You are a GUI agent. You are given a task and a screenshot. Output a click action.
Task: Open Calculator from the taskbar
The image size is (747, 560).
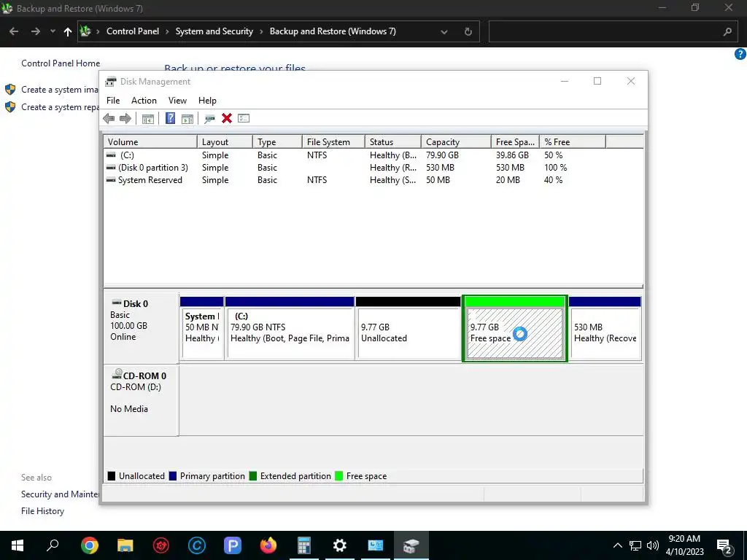(304, 545)
